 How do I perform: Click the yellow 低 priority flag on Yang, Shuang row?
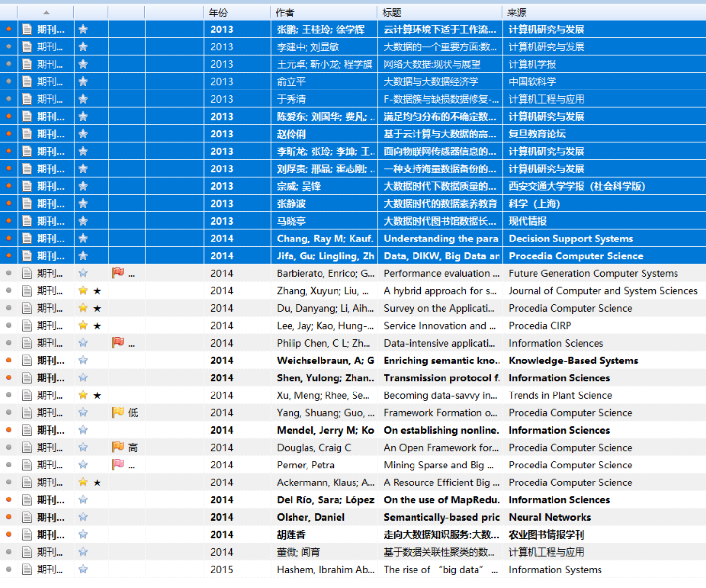[x=118, y=412]
